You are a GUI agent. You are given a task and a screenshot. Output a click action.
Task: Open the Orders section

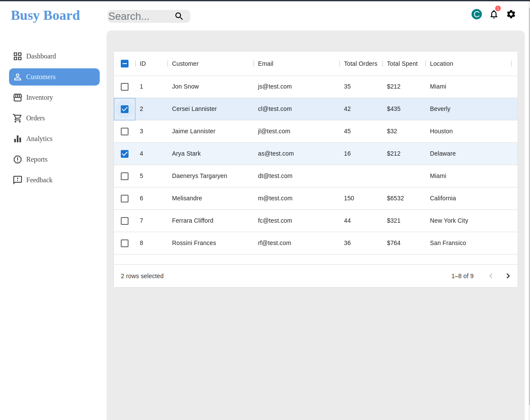(x=35, y=118)
